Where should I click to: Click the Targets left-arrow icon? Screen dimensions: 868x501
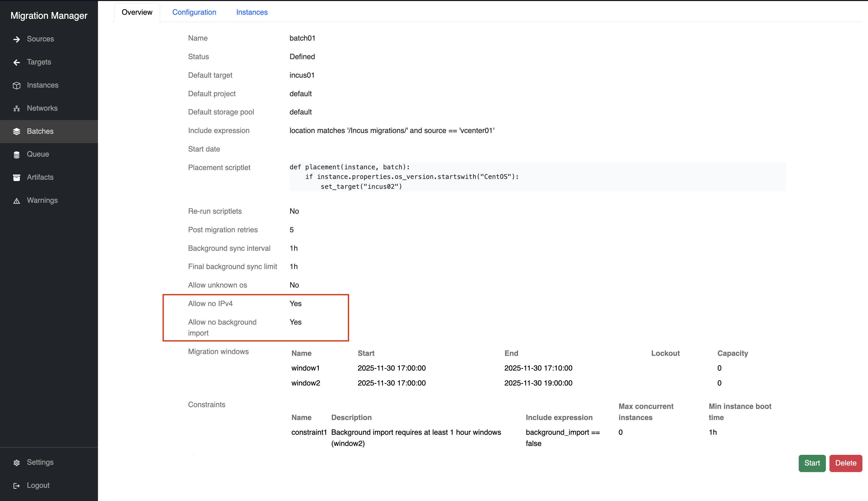click(x=16, y=62)
